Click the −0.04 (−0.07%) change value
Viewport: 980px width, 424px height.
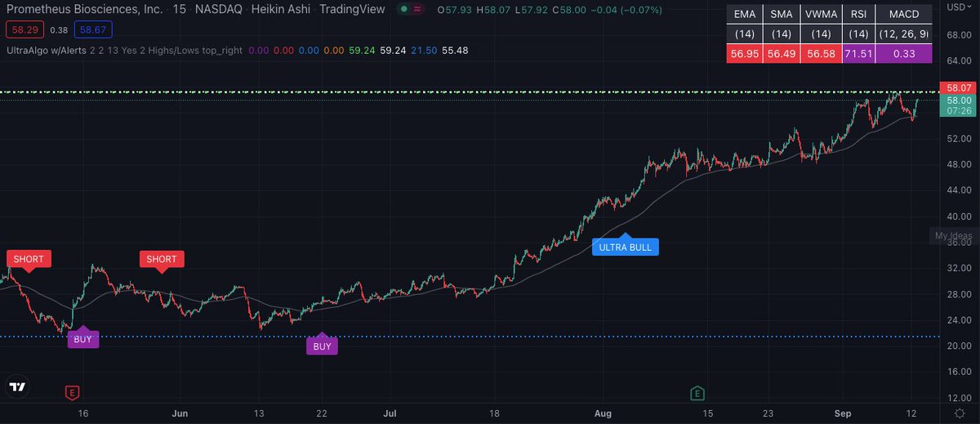626,10
